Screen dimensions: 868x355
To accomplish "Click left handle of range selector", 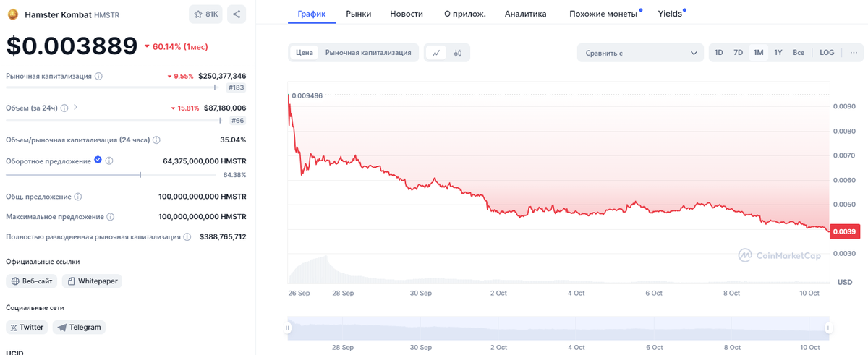I will point(288,328).
